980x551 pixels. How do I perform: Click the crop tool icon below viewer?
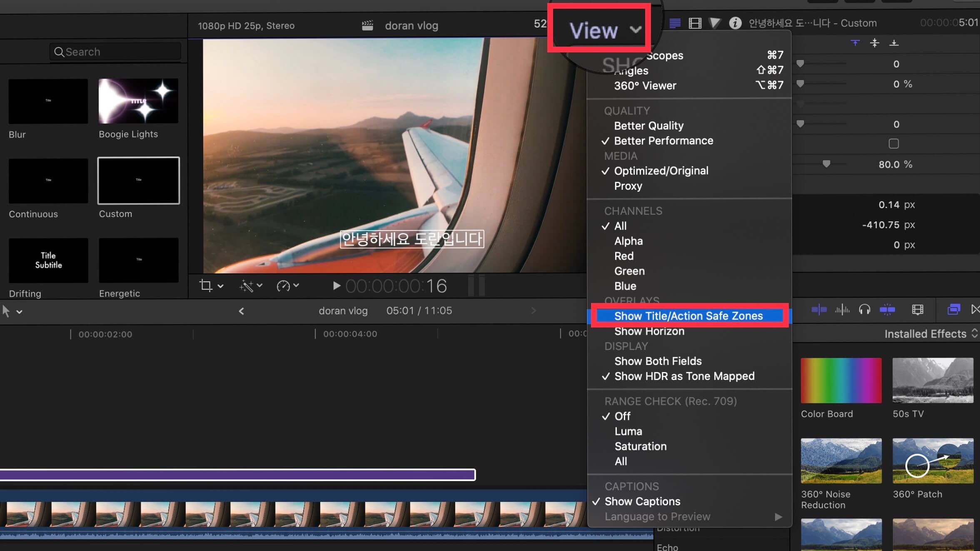click(205, 285)
